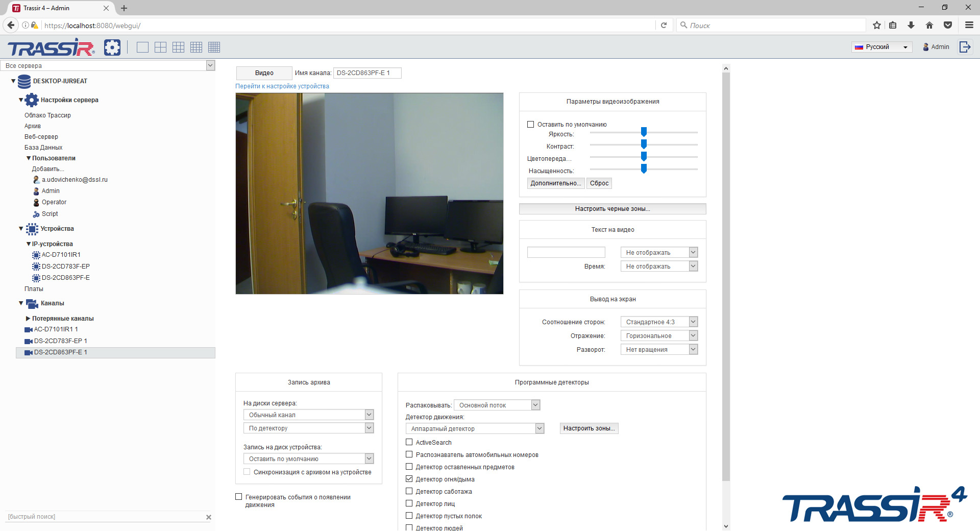Enable the Оставить по умолчанию checkbox

point(531,124)
